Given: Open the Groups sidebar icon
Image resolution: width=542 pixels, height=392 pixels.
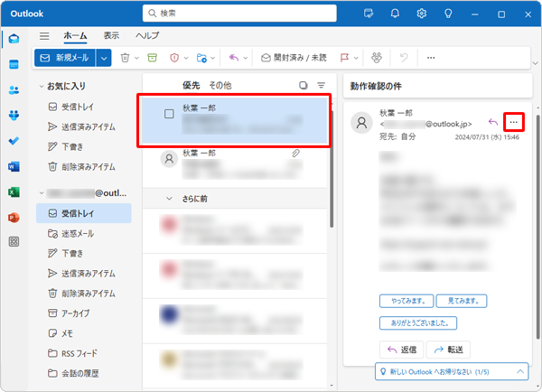Looking at the screenshot, I should [x=14, y=115].
